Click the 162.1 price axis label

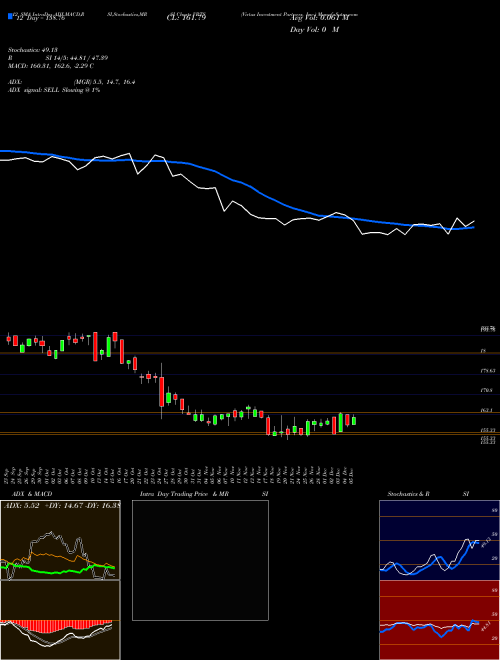(x=487, y=410)
